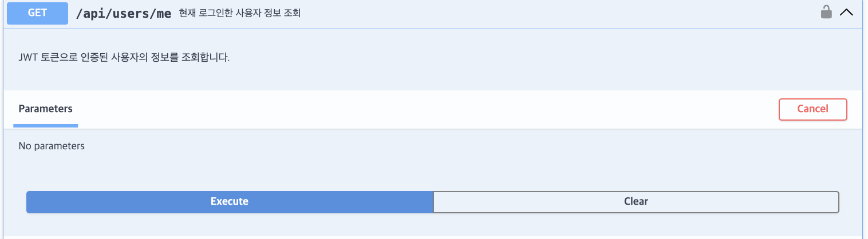Click the word "me" in the endpoint path
Screen dimensions: 868x239
[164, 14]
